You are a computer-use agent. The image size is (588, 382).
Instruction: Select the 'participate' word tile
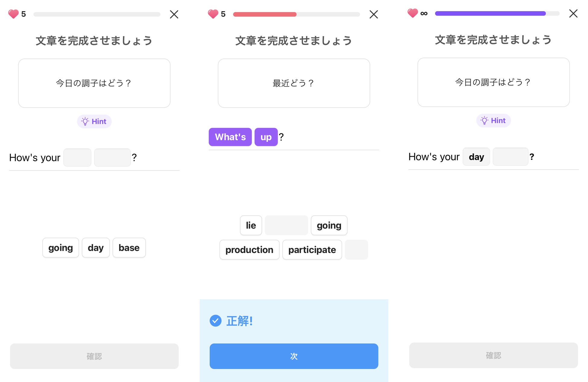[x=312, y=250]
